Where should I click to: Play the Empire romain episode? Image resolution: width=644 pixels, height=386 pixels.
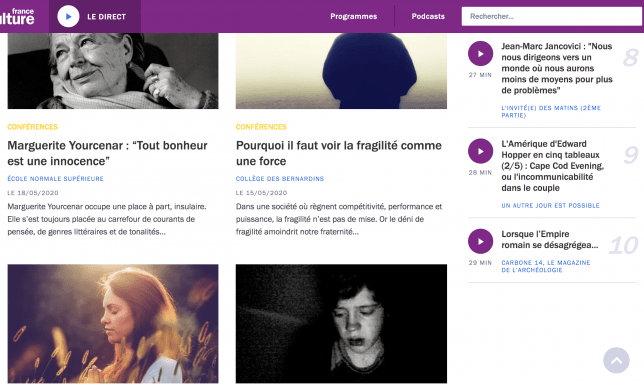(x=480, y=241)
